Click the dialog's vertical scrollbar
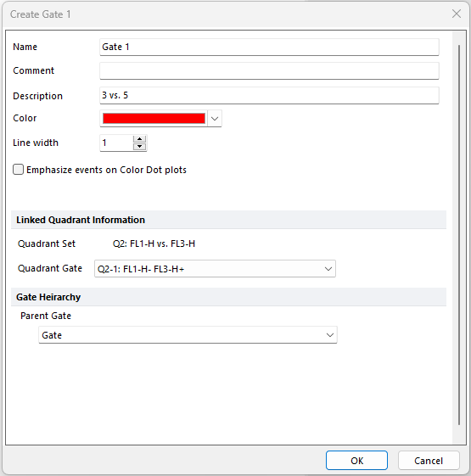This screenshot has width=471, height=476. 459,235
